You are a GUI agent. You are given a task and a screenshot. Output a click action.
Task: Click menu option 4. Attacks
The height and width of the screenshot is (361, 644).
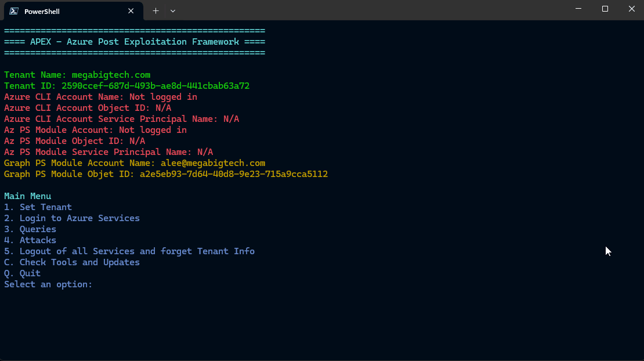point(30,240)
